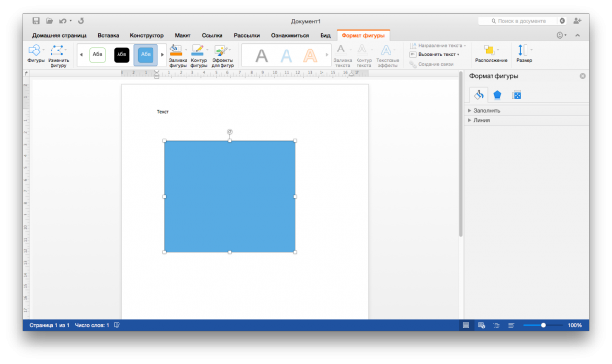
Task: Expand the 'Заполнить' section
Action: click(527, 111)
